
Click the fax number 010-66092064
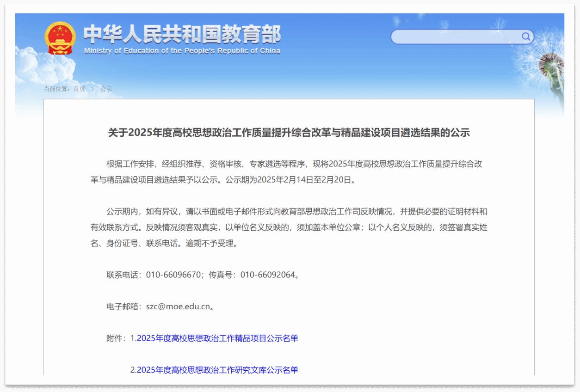[267, 275]
